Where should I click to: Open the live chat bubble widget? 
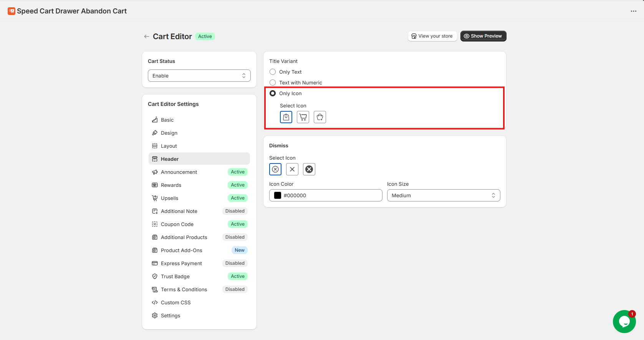click(x=624, y=322)
